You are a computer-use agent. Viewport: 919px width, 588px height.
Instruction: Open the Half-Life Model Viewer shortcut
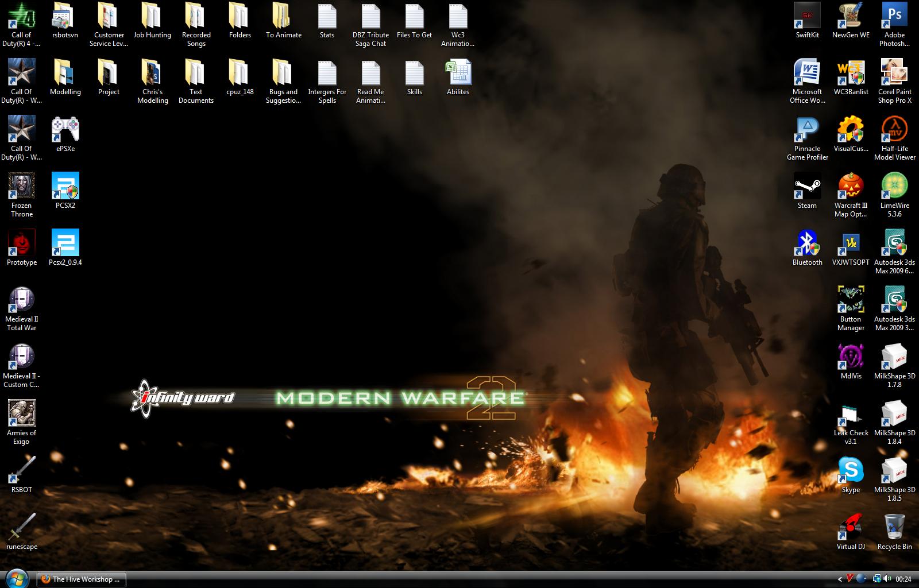[x=894, y=138]
